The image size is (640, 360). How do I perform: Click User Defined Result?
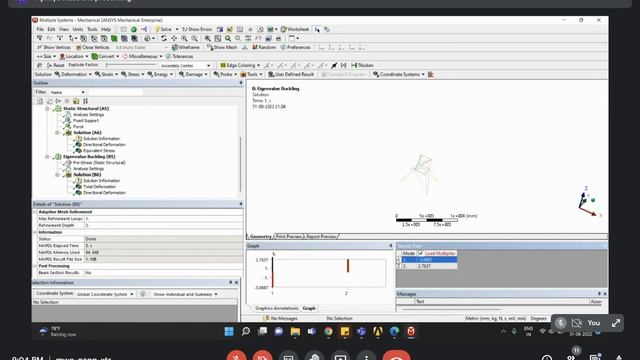coord(291,74)
